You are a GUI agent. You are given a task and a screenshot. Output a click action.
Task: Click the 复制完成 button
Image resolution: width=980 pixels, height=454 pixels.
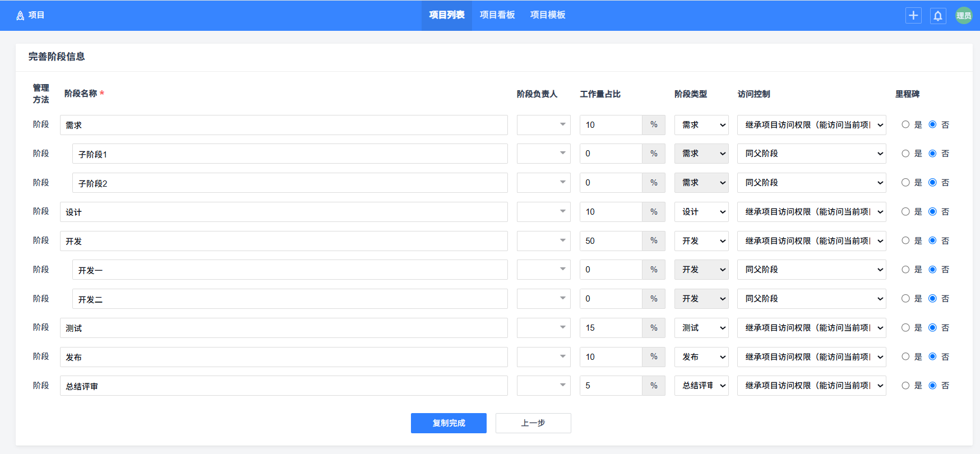tap(449, 423)
